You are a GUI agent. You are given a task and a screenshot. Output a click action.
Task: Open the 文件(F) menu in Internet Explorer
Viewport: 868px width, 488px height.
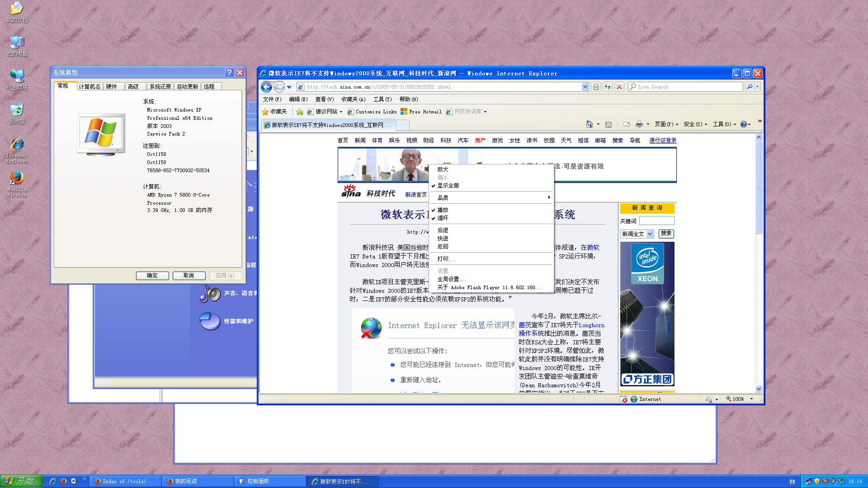(x=272, y=99)
